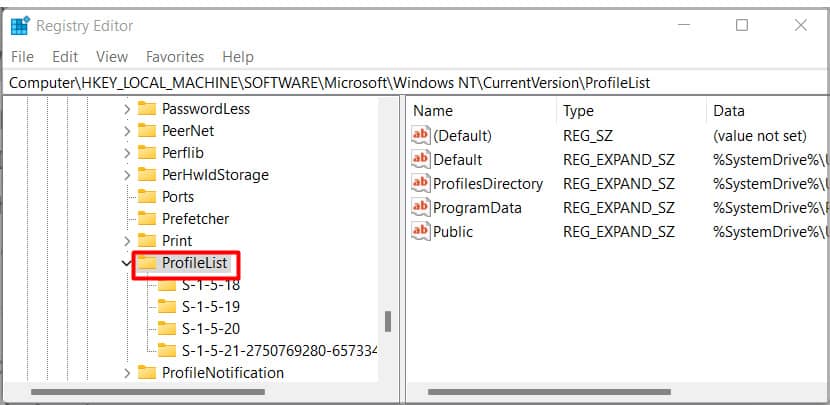
Task: Click the REG_SZ type cell
Action: click(588, 136)
